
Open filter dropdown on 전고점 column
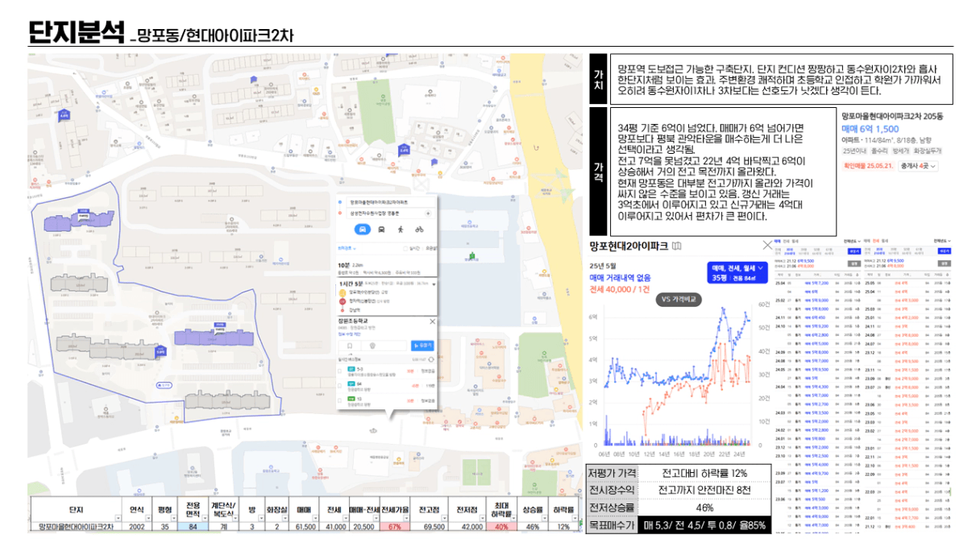tap(445, 518)
